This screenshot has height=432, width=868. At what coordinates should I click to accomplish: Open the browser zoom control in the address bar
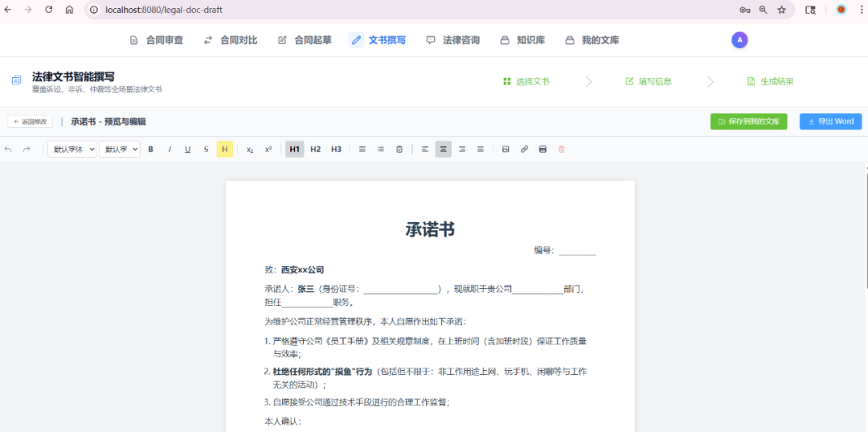click(763, 10)
